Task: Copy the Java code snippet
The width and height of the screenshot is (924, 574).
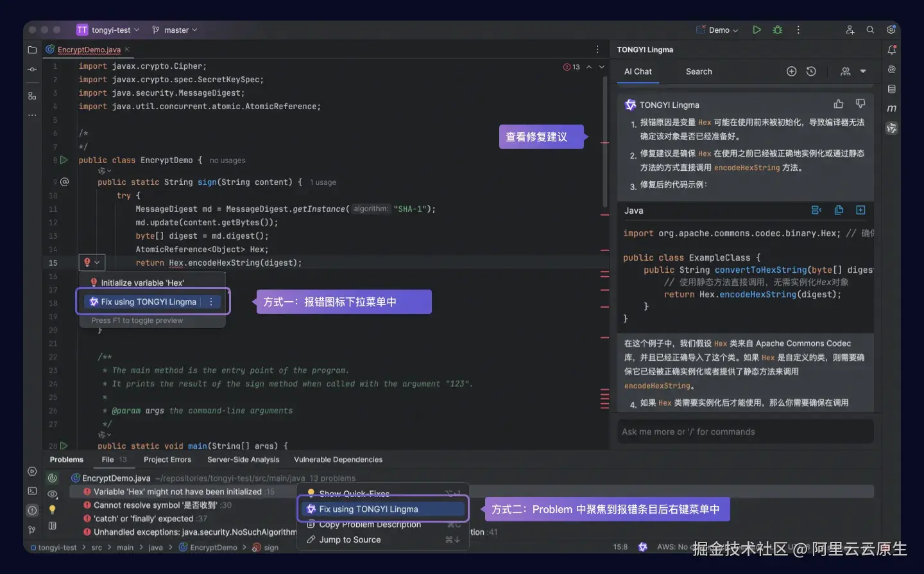Action: coord(839,210)
